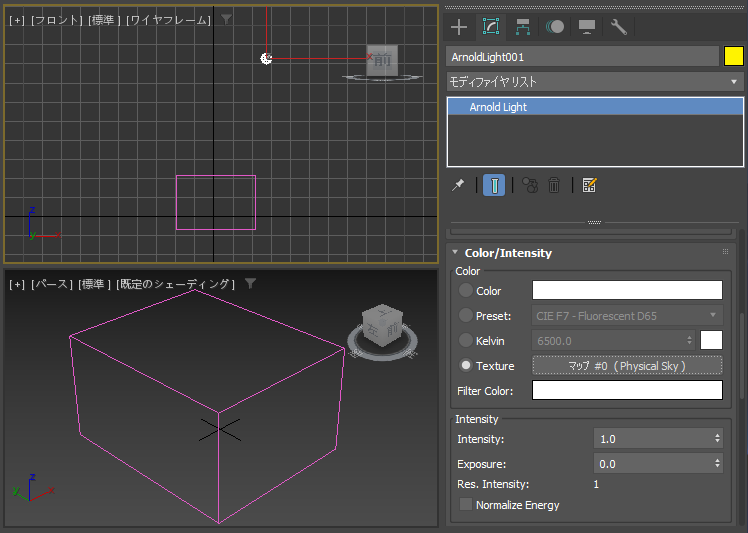
Task: Open perspective viewport default shading menu
Action: click(175, 284)
